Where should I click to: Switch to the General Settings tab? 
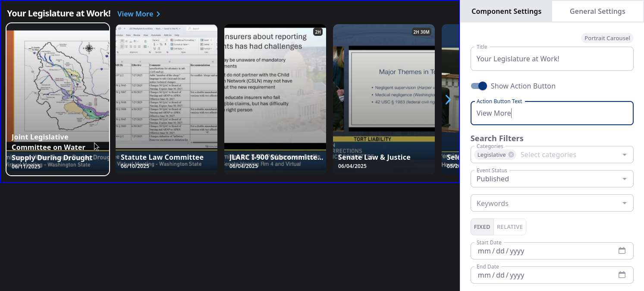coord(597,11)
